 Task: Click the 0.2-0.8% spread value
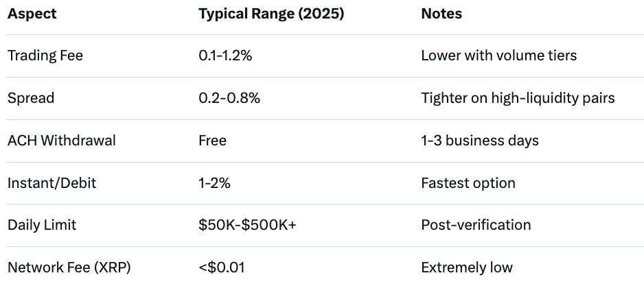[x=229, y=98]
